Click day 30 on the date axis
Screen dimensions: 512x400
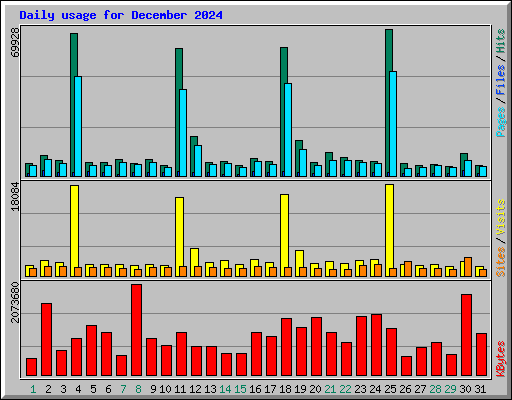click(465, 389)
